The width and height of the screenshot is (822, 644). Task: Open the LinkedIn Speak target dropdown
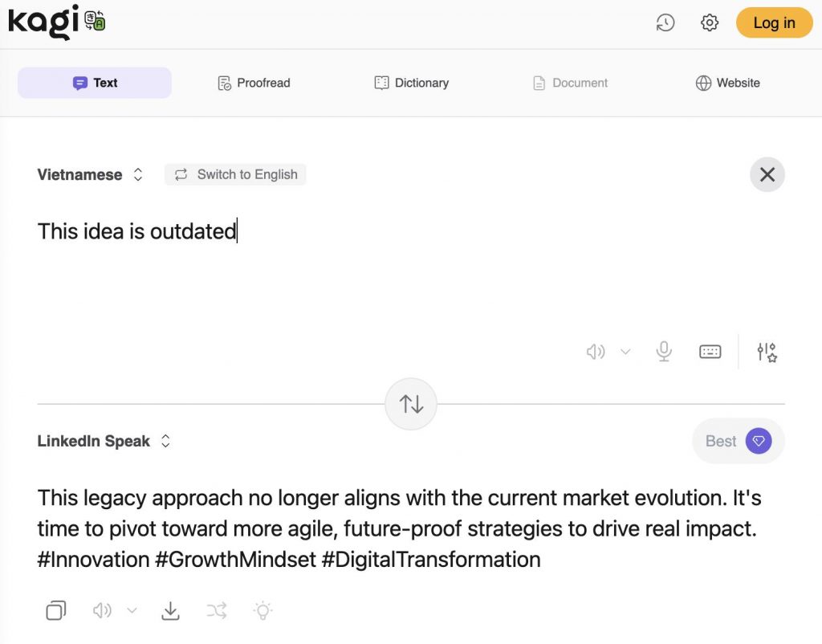[104, 441]
